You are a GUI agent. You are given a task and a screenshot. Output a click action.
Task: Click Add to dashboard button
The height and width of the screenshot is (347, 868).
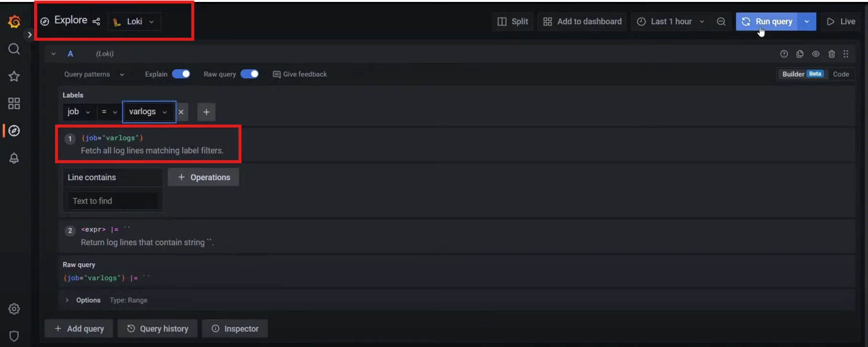(582, 22)
